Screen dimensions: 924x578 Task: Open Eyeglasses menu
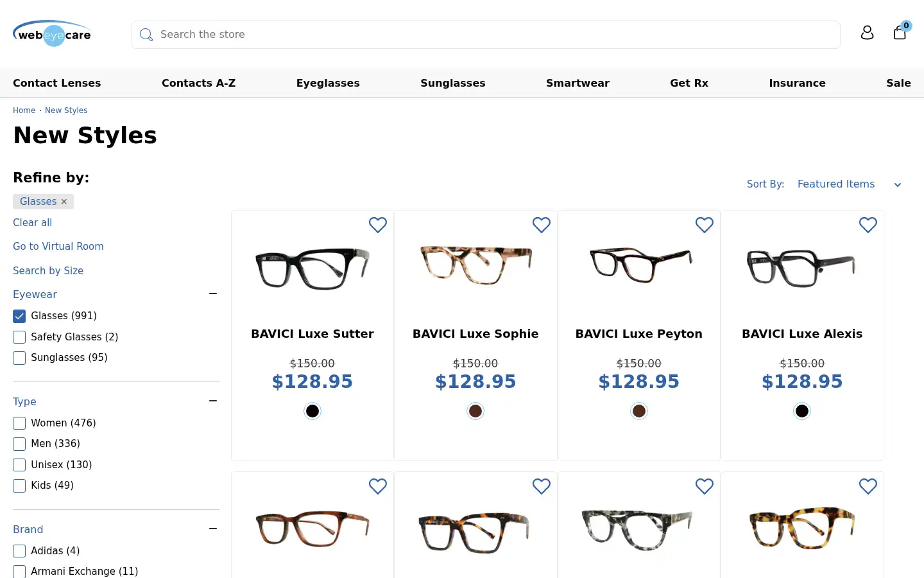point(328,83)
